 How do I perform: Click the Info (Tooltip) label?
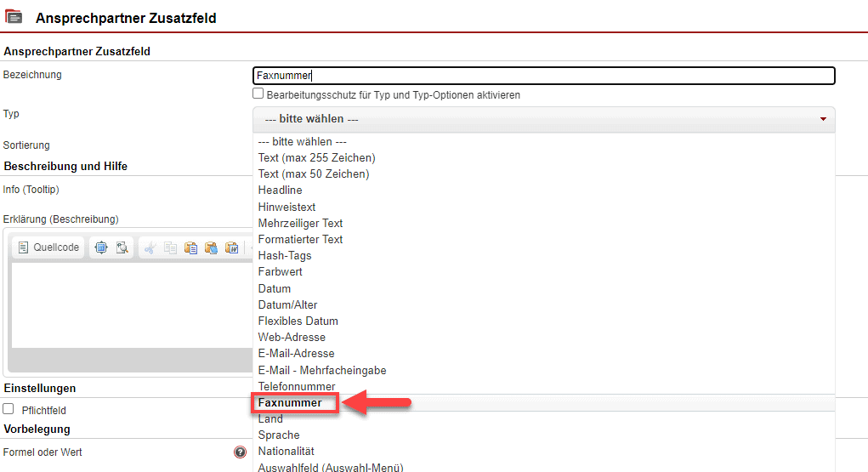point(31,190)
